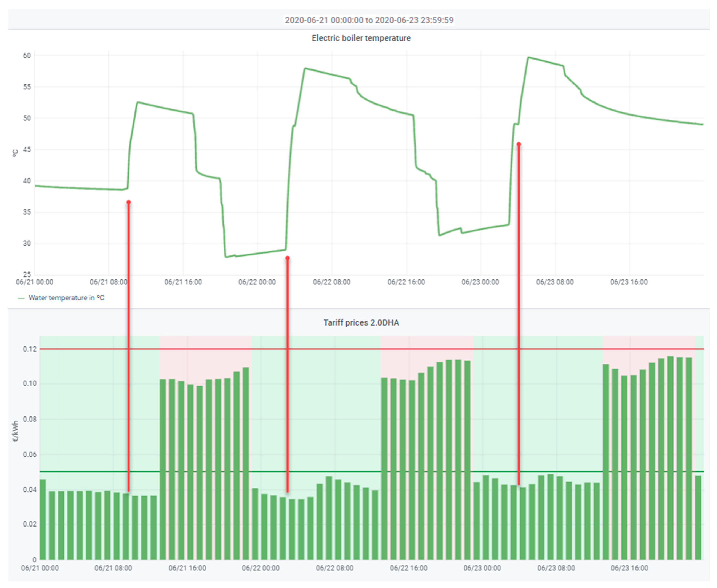The height and width of the screenshot is (588, 717).
Task: Click the highest temperature peak on 06/23
Action: point(529,57)
